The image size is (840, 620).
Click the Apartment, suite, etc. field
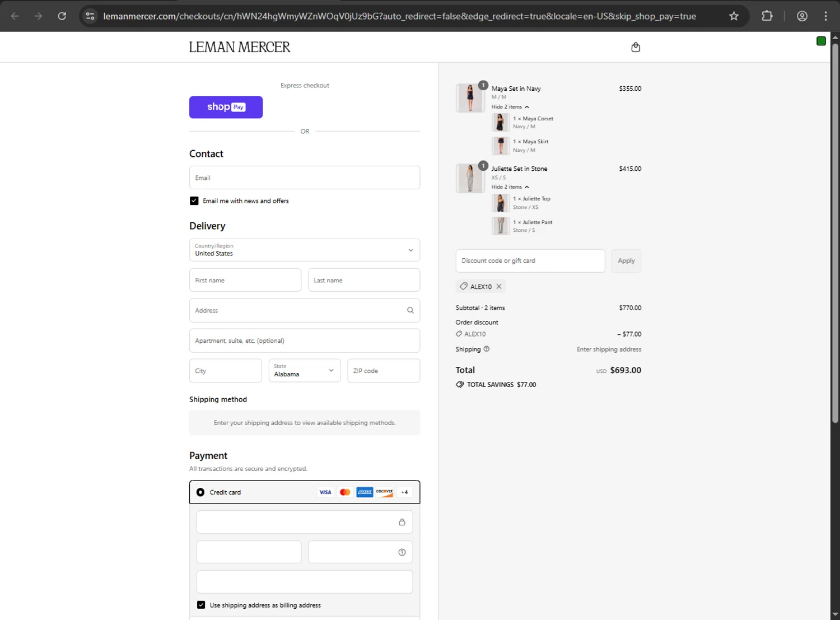coord(305,341)
